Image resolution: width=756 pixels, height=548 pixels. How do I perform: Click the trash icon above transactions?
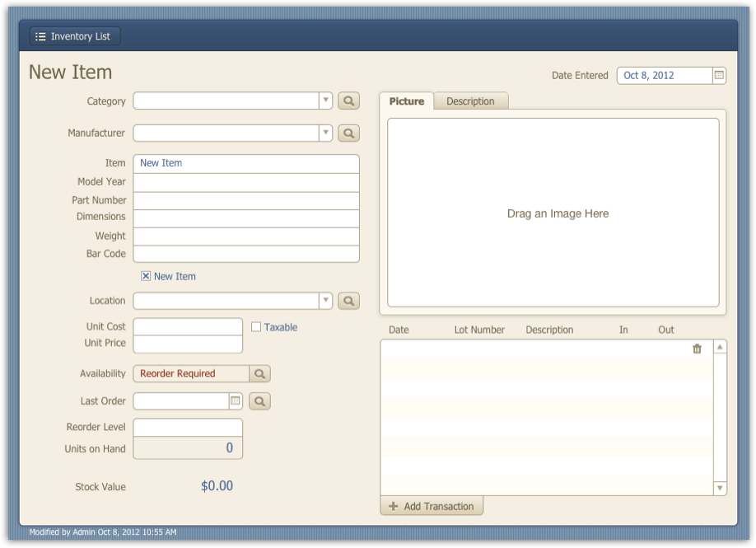coord(697,349)
